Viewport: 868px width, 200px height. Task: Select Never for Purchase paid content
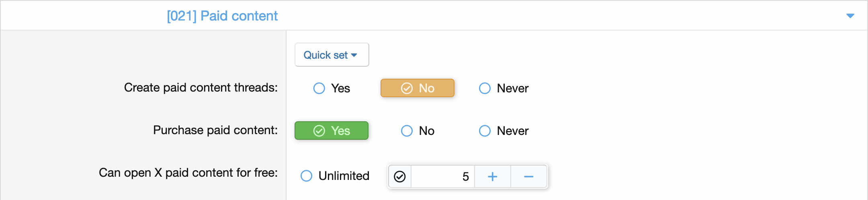[504, 131]
